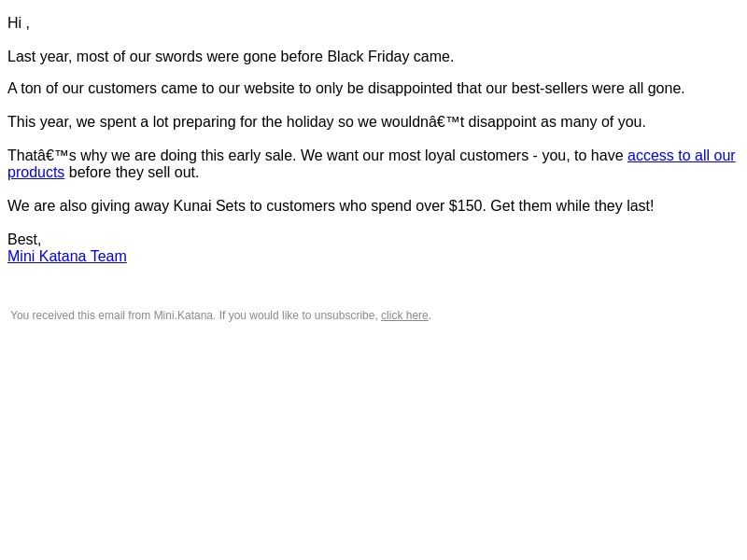Click the words 'before they sell out.'

134,173
